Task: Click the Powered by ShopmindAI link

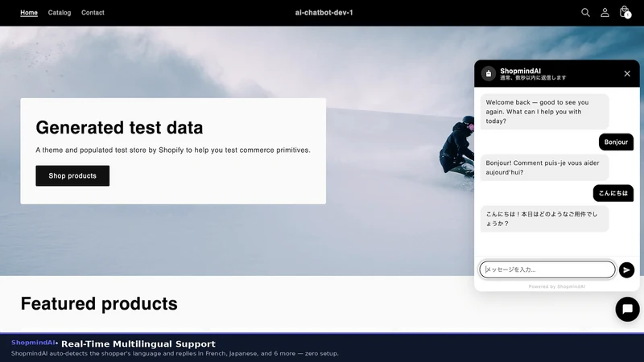Action: (556, 286)
